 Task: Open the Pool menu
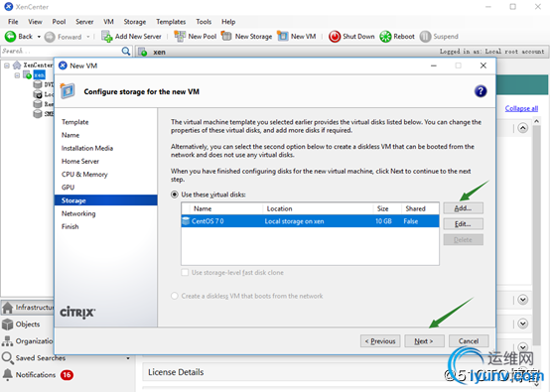[x=59, y=22]
